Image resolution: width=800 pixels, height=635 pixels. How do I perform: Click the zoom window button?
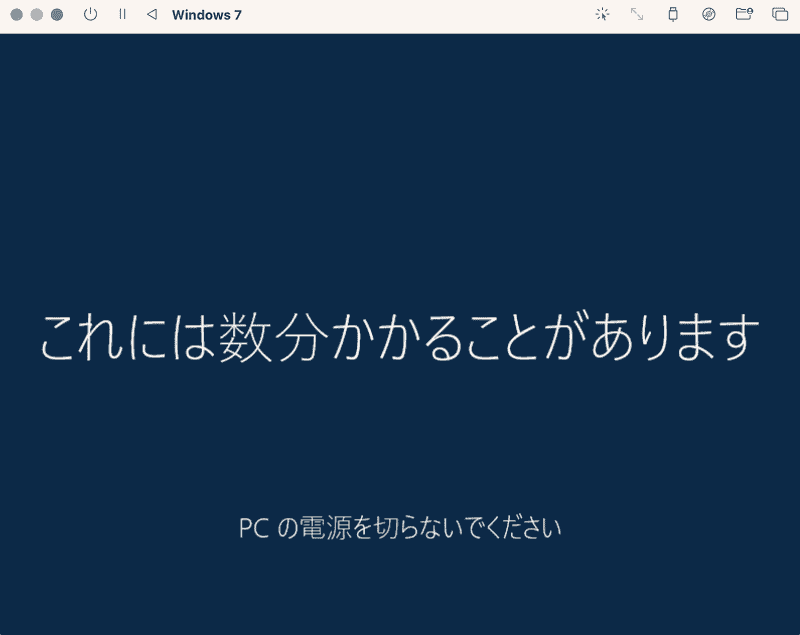click(57, 15)
